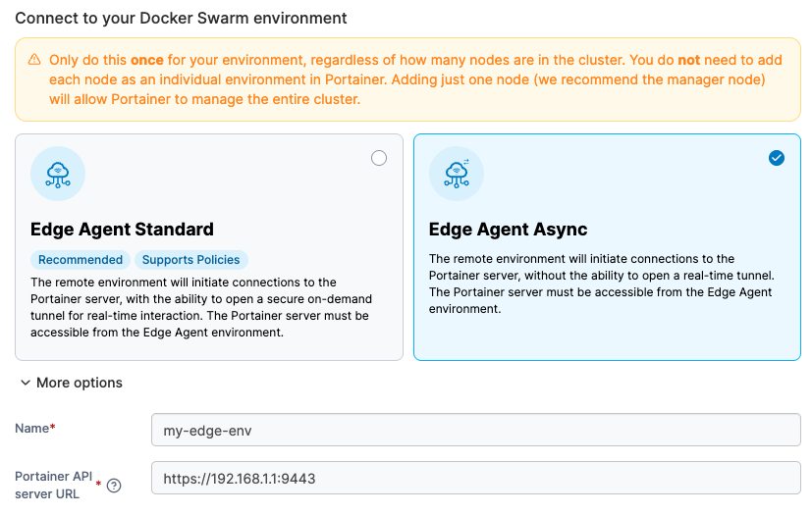Select the Edge Agent Standard radio button
812x515 pixels.
tap(379, 159)
